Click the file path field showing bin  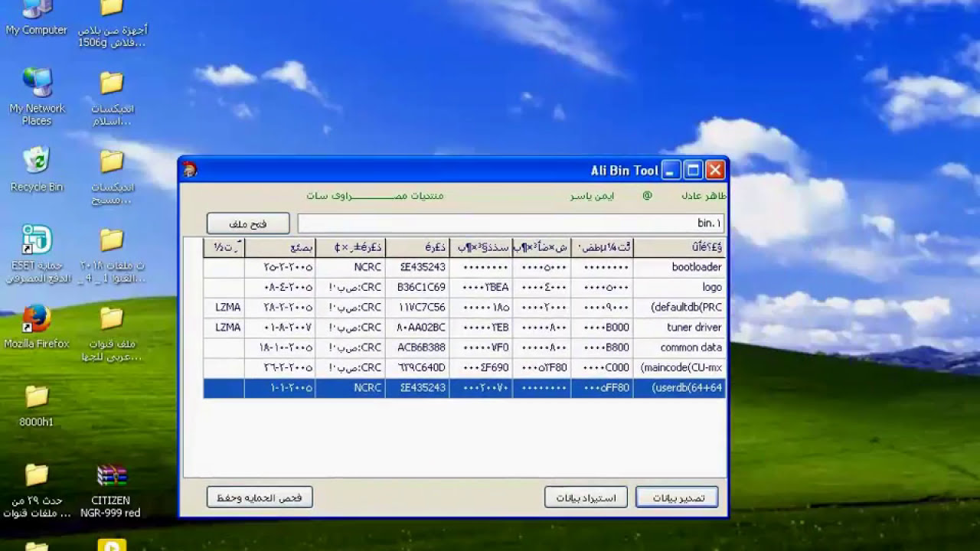(511, 223)
